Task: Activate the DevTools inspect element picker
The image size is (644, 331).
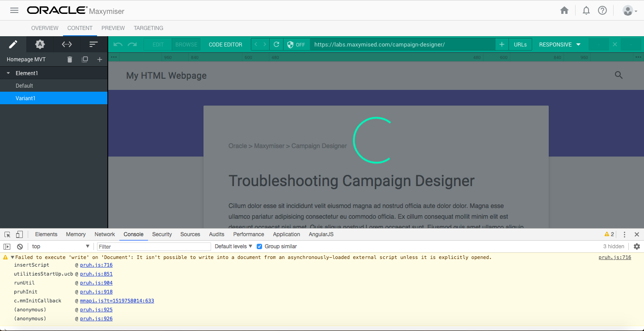Action: (x=8, y=234)
